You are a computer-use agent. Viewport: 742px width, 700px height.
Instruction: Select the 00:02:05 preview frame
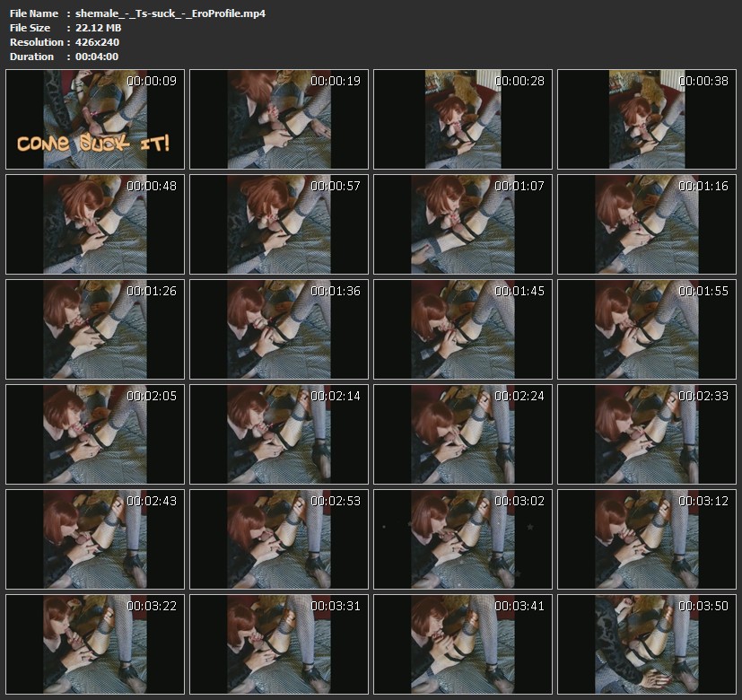pyautogui.click(x=95, y=434)
